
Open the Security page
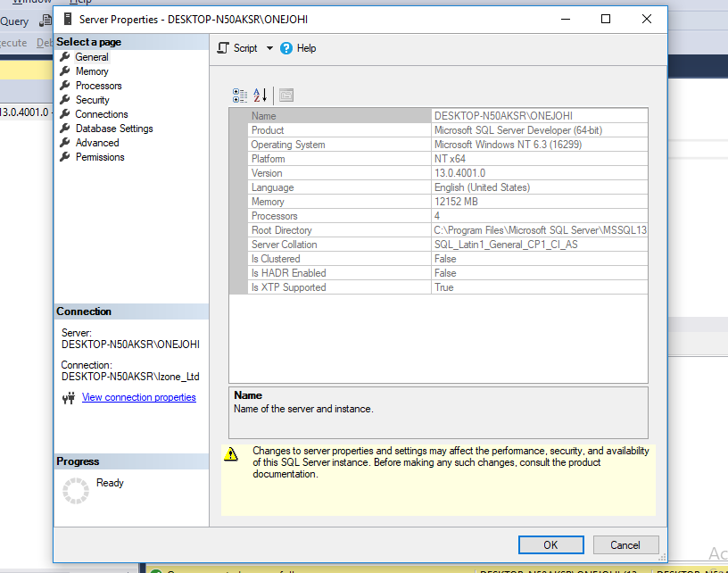pos(93,100)
